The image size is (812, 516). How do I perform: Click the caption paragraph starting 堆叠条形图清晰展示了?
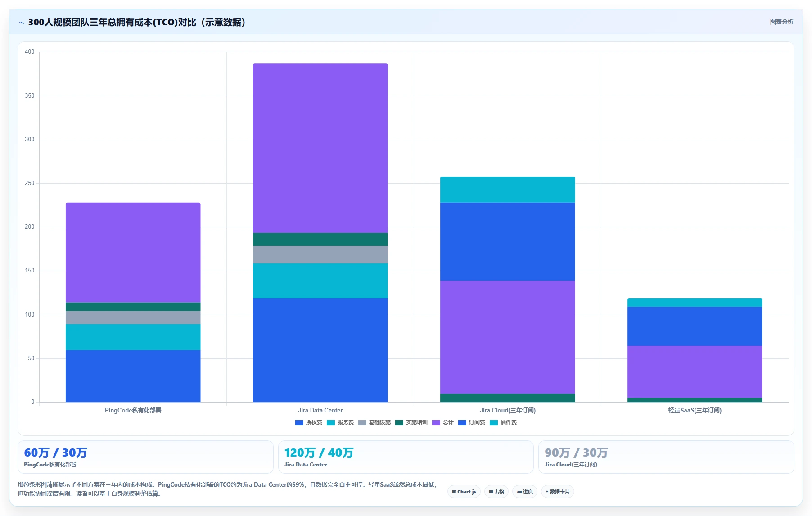pyautogui.click(x=228, y=489)
